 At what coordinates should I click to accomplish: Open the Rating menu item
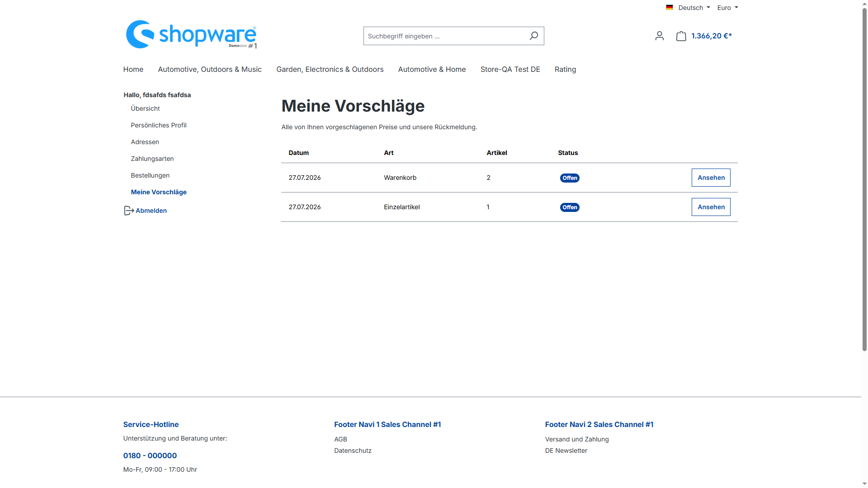tap(565, 69)
